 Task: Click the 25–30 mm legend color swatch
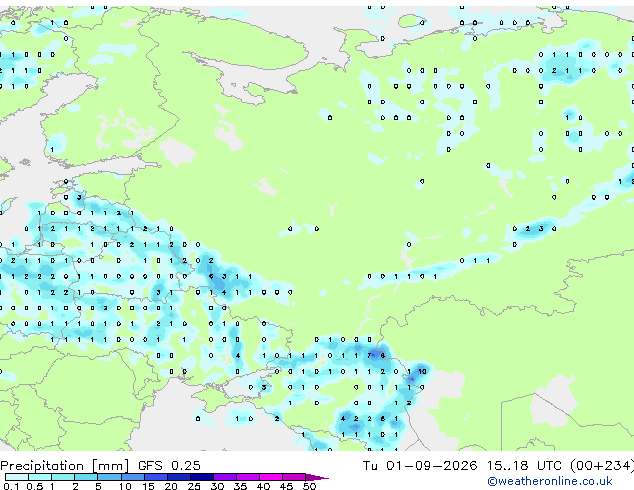point(202,477)
